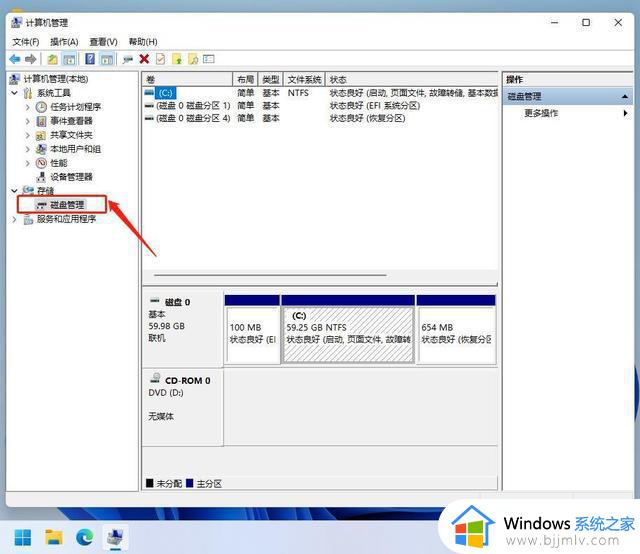Select the 磁盘 0 磁盘分区 4 volume row
This screenshot has width=640, height=554.
(x=320, y=118)
